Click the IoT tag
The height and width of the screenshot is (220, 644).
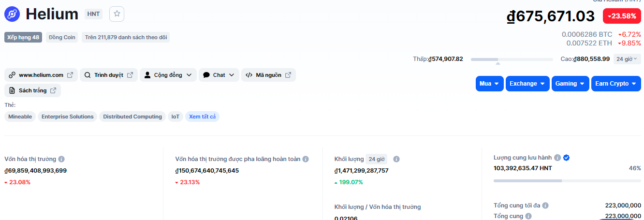[x=176, y=117]
